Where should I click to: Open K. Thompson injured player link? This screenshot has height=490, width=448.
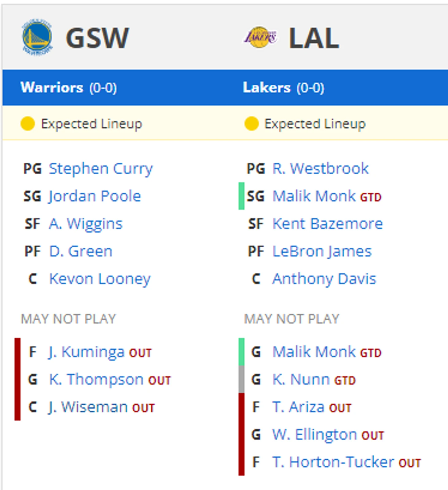pyautogui.click(x=96, y=380)
